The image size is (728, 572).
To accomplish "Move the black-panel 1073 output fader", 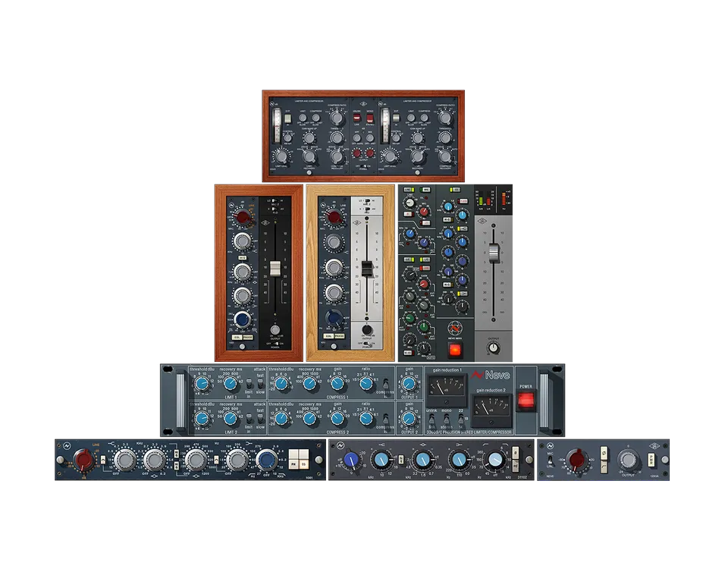I will (275, 269).
